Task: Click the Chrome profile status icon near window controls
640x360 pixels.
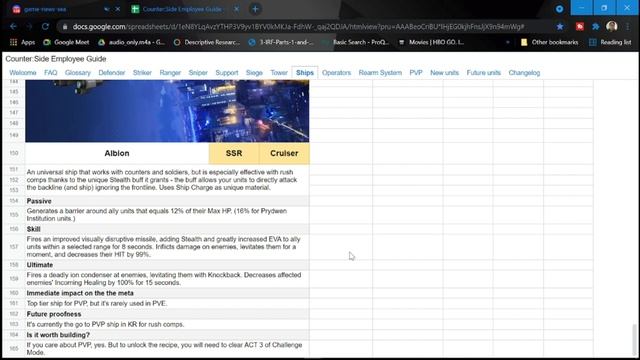Action: (x=559, y=9)
